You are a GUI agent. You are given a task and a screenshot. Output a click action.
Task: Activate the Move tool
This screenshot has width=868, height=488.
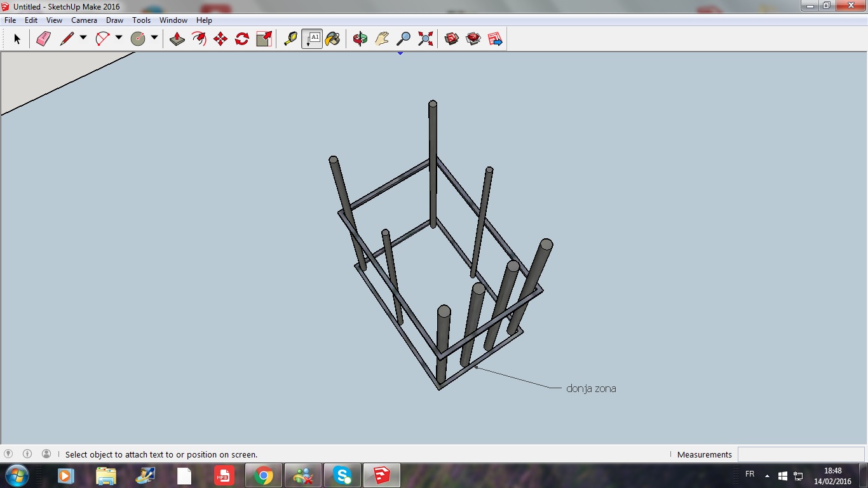(x=220, y=39)
